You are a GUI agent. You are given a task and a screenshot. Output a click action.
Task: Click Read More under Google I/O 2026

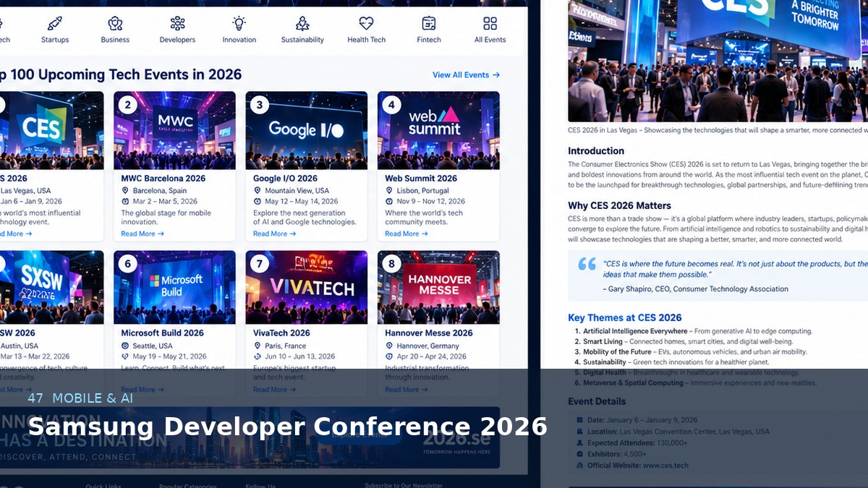tap(275, 234)
